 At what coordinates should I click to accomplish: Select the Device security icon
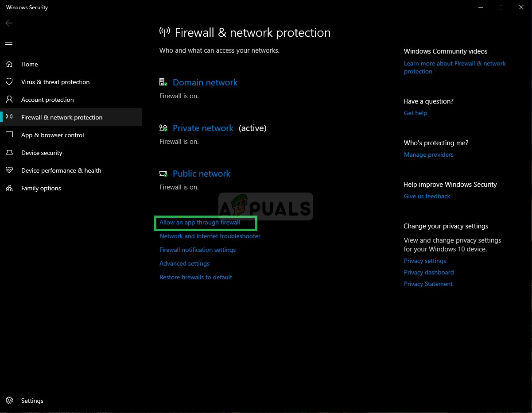point(9,153)
